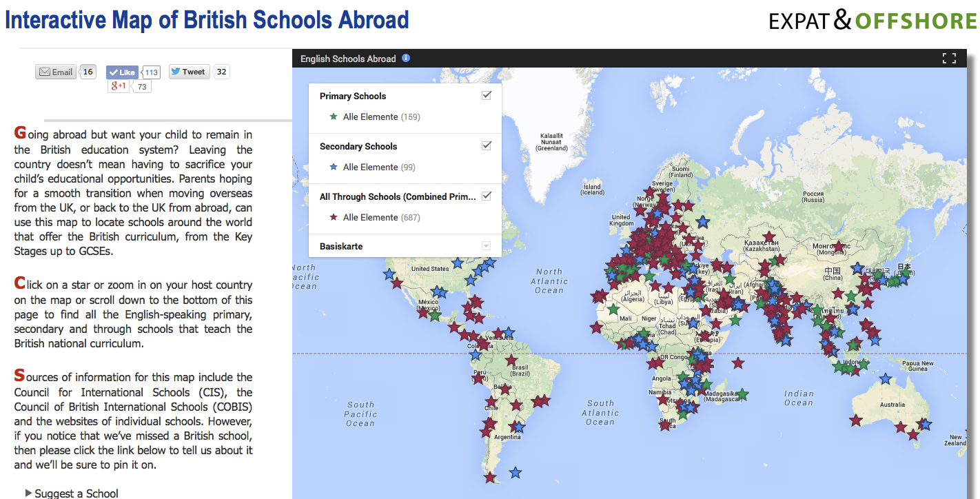Disable the Secondary Schools layer checkbox
The image size is (980, 499).
(x=487, y=145)
